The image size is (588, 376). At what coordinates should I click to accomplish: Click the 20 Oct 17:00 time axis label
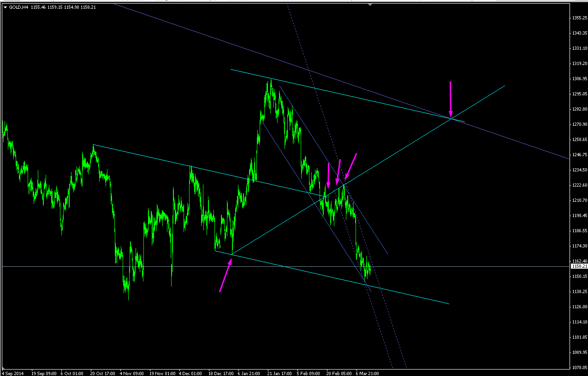click(x=103, y=373)
